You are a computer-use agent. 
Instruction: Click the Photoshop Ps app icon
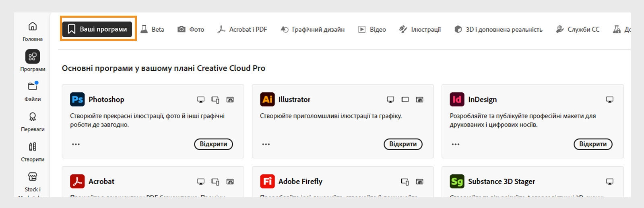tap(77, 99)
